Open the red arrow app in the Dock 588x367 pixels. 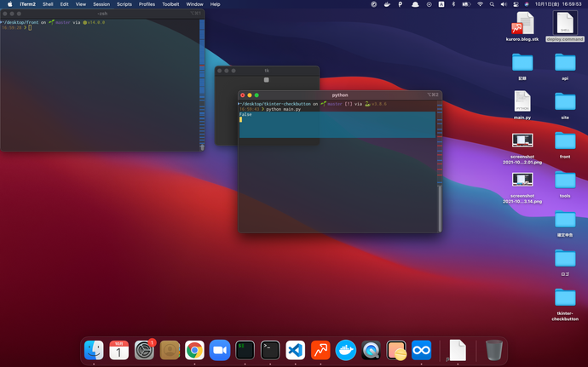pyautogui.click(x=320, y=350)
